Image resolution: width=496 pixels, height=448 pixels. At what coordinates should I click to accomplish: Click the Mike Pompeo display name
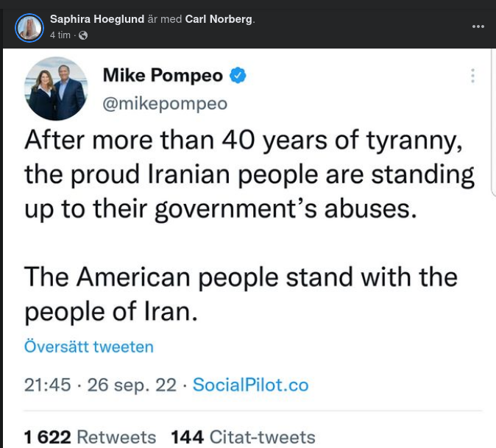point(163,75)
